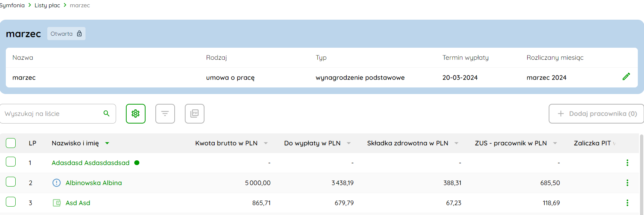Open Kwota brutto w PLN column dropdown
This screenshot has height=215, width=644.
pyautogui.click(x=266, y=143)
